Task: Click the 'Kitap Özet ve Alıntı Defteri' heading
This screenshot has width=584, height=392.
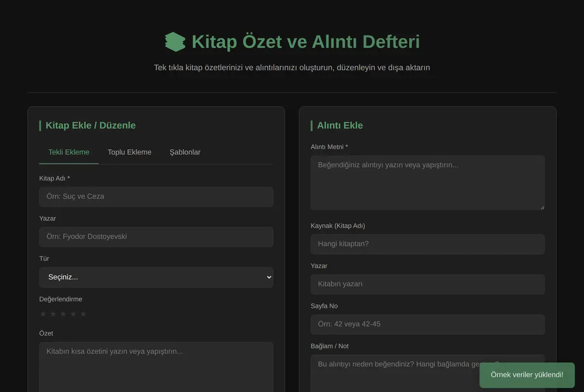Action: [306, 42]
